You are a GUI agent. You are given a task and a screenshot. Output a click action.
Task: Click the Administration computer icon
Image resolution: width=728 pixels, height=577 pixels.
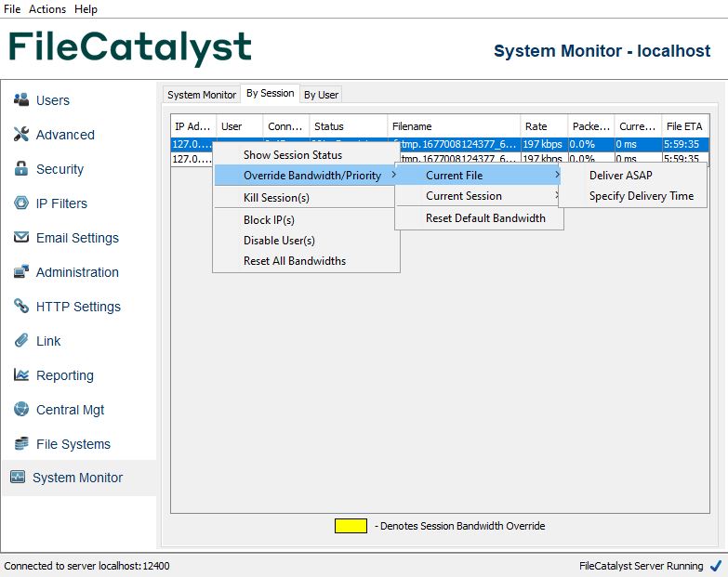click(21, 271)
